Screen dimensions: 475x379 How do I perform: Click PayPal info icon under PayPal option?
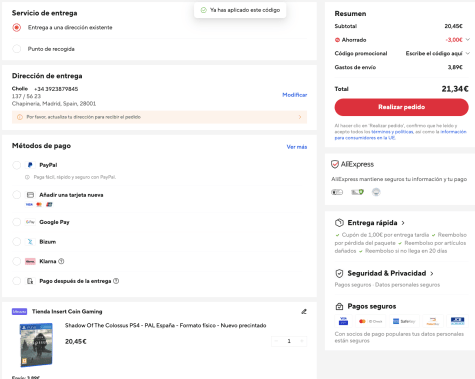click(x=28, y=177)
